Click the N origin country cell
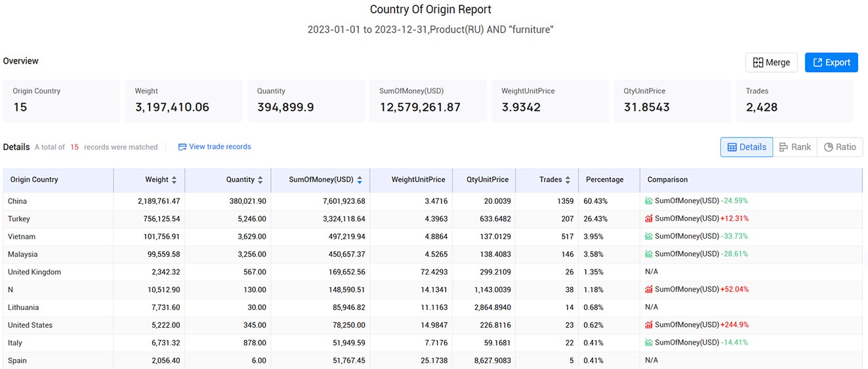Viewport: 868px width, 369px height. click(58, 290)
